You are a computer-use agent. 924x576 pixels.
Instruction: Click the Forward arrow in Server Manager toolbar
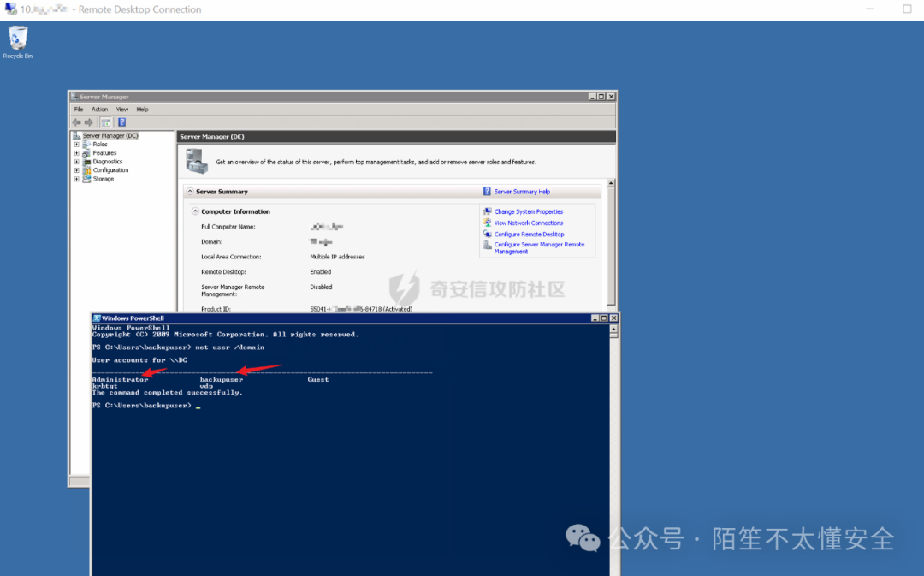click(x=89, y=122)
